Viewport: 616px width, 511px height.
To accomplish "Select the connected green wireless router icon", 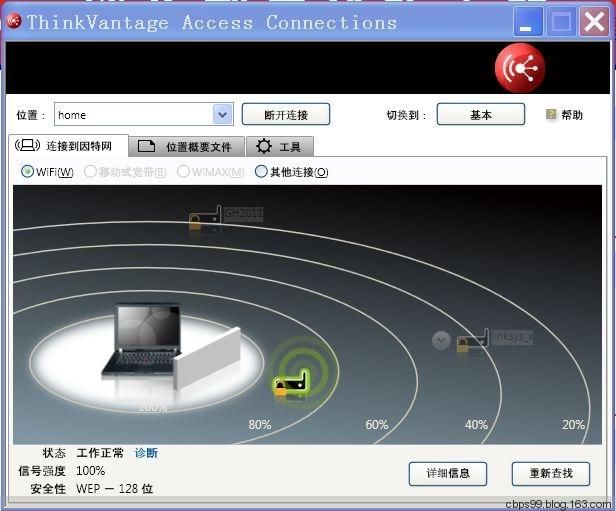I will (292, 383).
